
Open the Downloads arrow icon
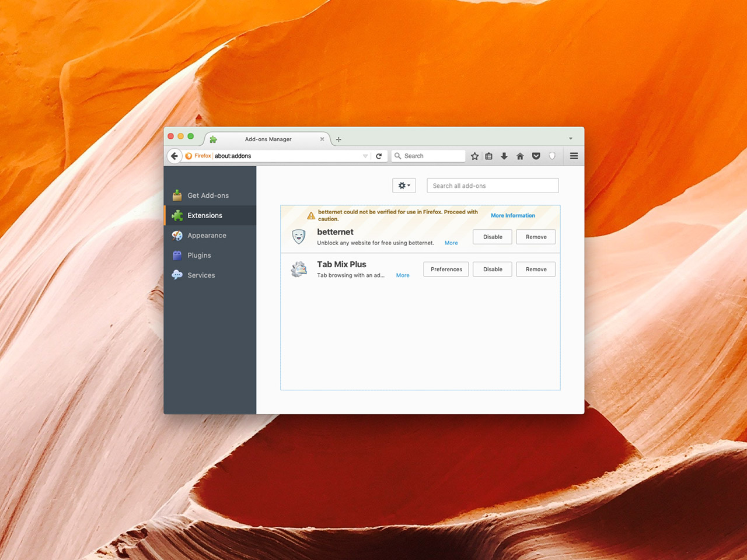pyautogui.click(x=504, y=156)
